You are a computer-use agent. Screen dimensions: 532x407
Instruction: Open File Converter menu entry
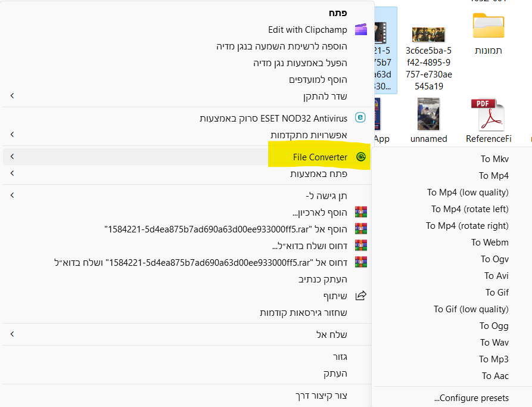[187, 157]
